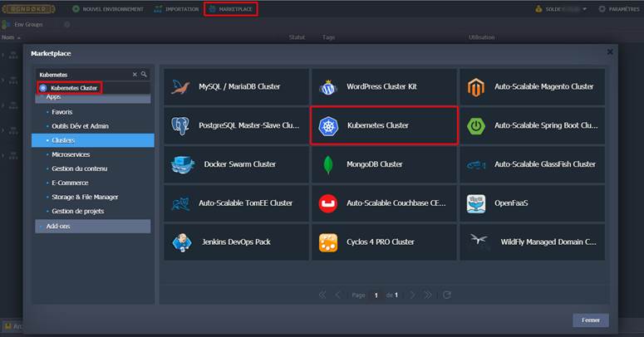The width and height of the screenshot is (644, 337).
Task: Click the page number input field
Action: click(x=376, y=295)
